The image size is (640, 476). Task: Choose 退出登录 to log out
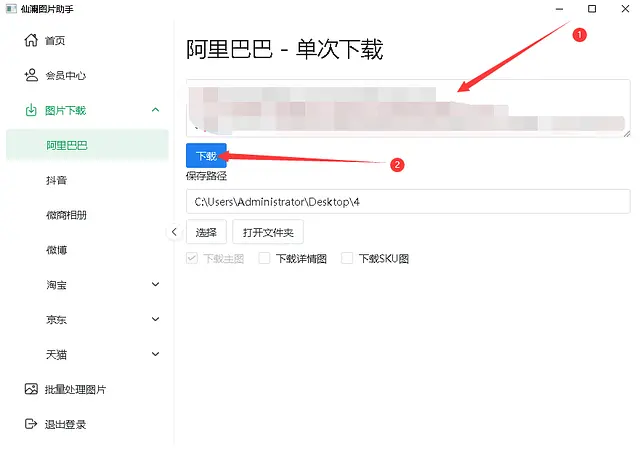point(65,425)
